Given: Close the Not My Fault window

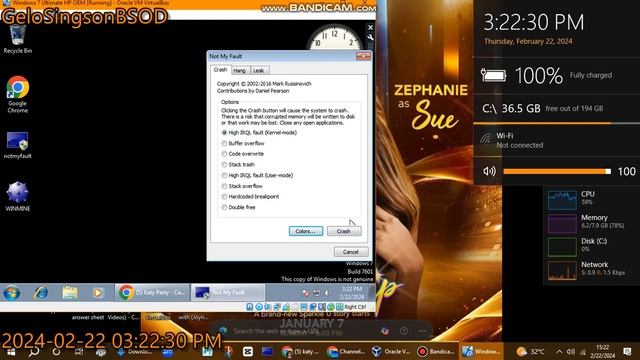Looking at the screenshot, I should pyautogui.click(x=363, y=56).
